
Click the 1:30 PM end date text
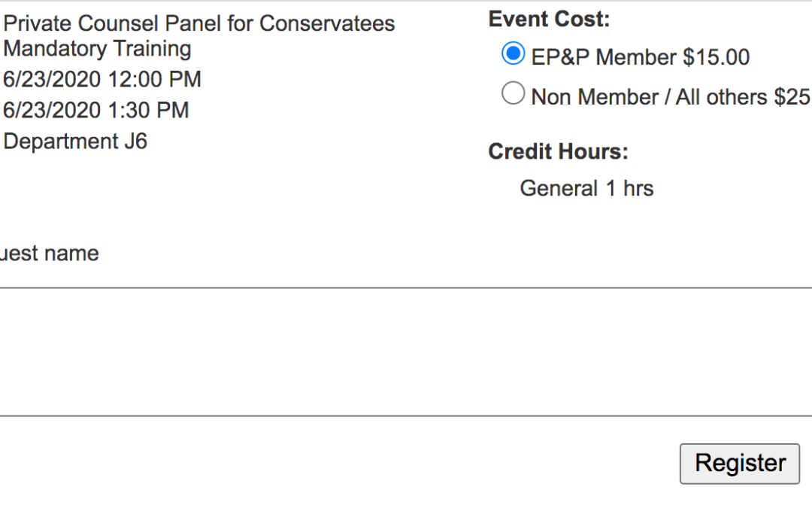pyautogui.click(x=95, y=111)
